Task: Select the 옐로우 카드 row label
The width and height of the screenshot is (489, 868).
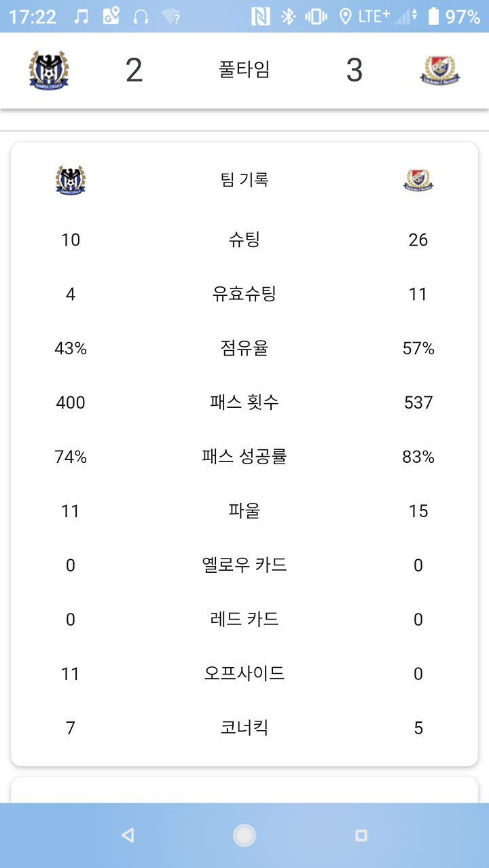Action: 244,565
